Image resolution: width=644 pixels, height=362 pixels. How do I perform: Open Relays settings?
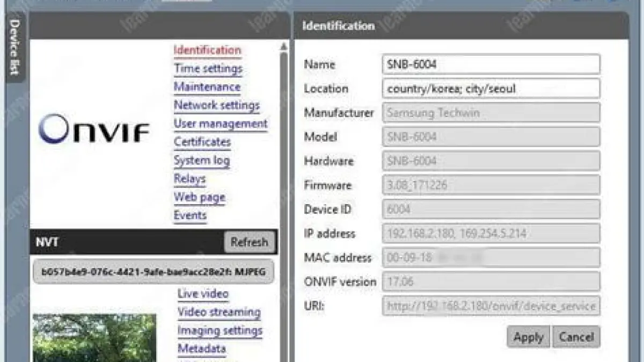point(189,179)
